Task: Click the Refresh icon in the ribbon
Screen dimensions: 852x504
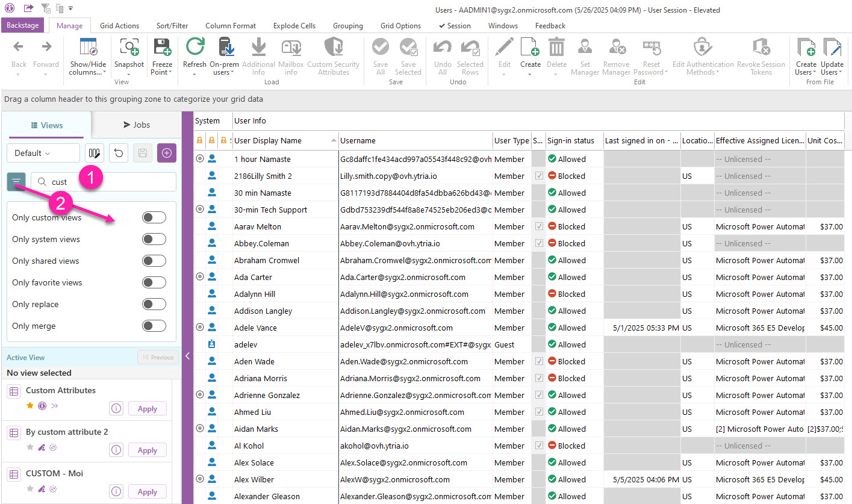Action: (194, 48)
